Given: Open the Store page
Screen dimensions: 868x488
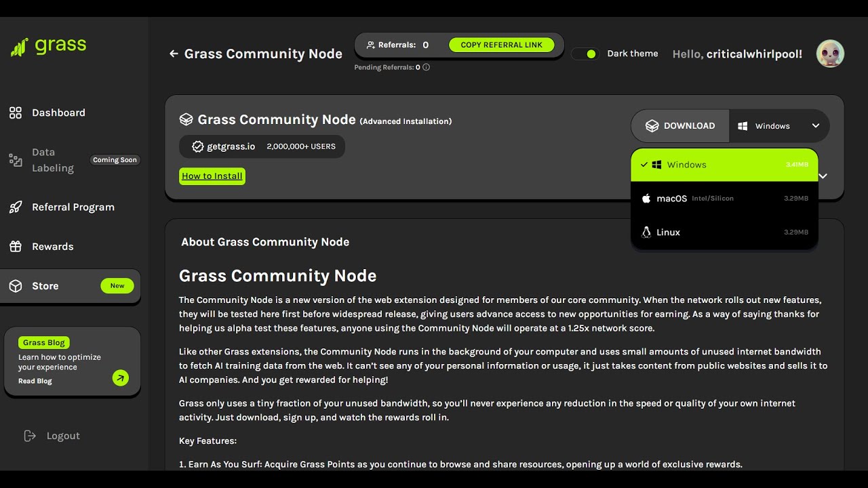Looking at the screenshot, I should point(71,286).
